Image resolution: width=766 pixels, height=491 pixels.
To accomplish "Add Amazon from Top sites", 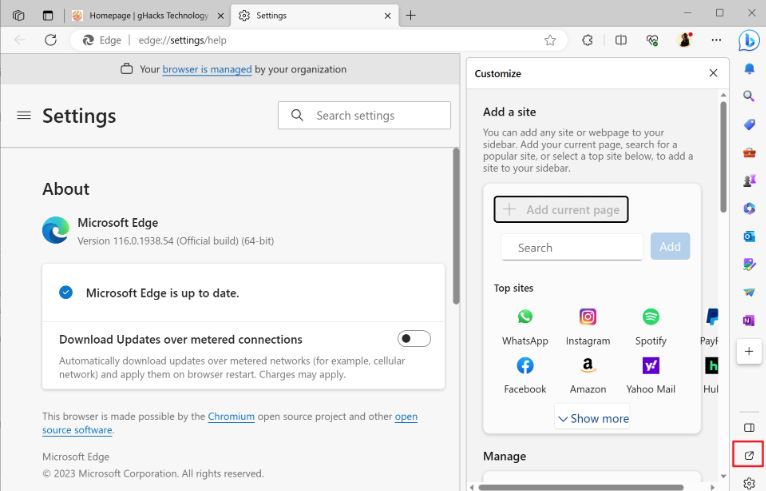I will (588, 375).
